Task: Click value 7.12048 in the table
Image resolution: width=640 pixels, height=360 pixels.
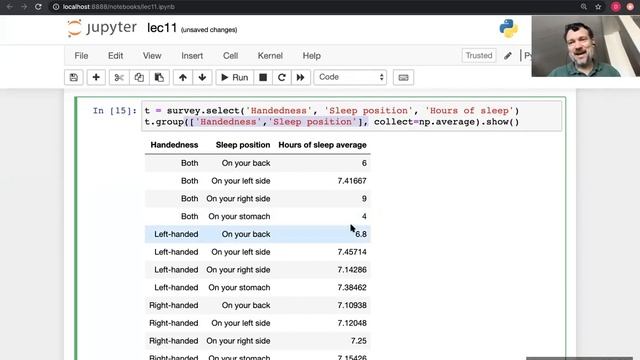Action: (352, 323)
